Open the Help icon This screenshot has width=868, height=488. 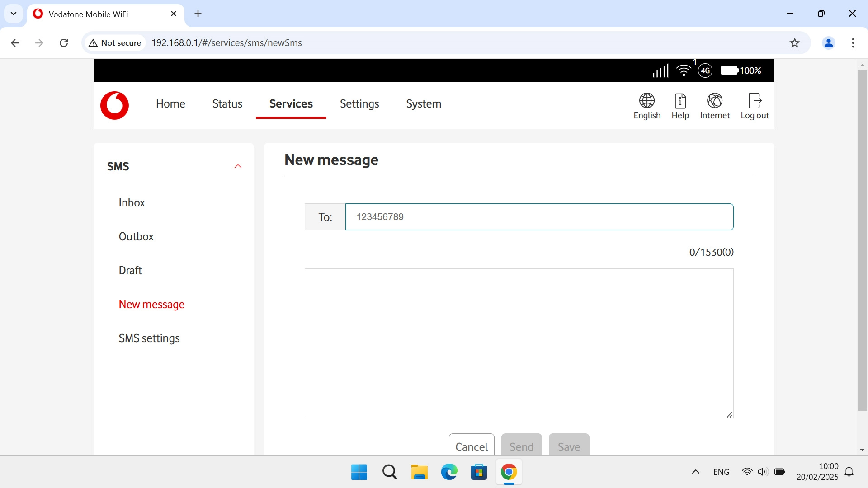[x=680, y=101]
